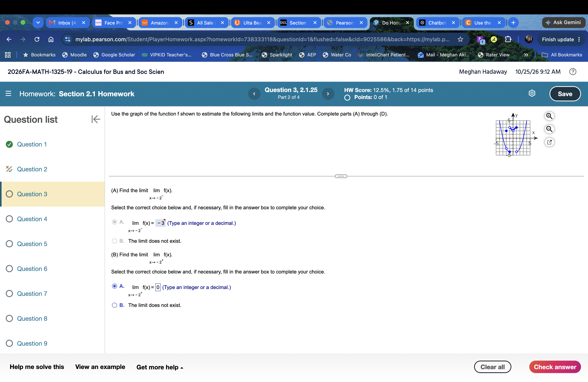The image size is (588, 382).
Task: Open the All Bookmarks folder
Action: pyautogui.click(x=562, y=55)
